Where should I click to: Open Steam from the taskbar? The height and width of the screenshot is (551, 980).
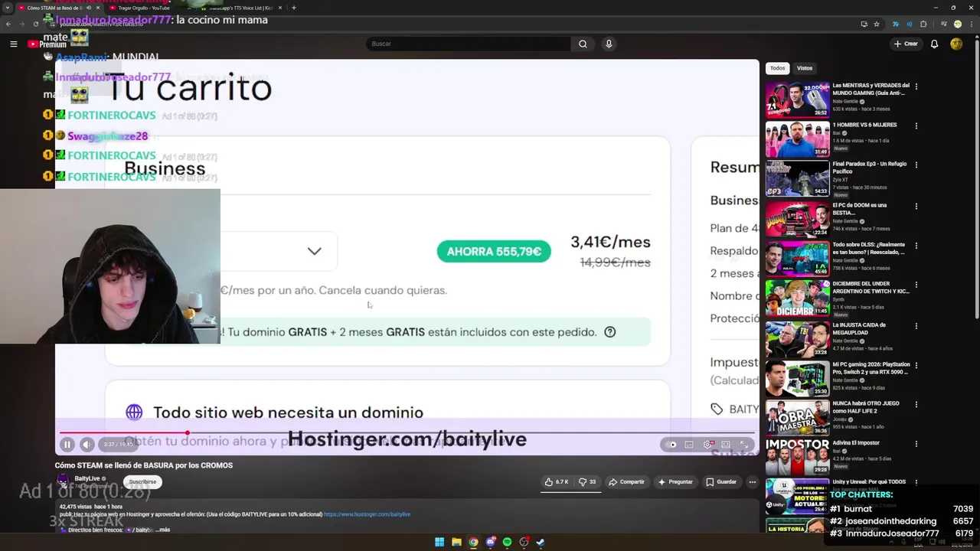[541, 542]
